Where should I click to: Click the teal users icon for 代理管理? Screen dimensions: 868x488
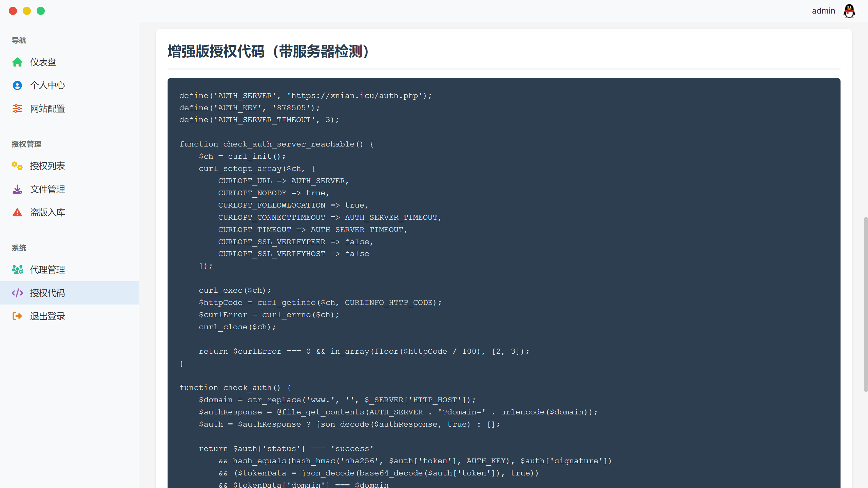[17, 270]
